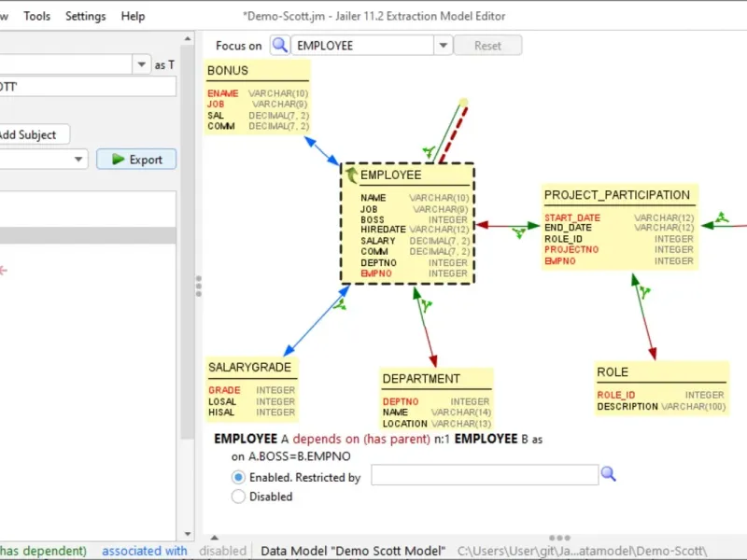Image resolution: width=747 pixels, height=560 pixels.
Task: Open the Settings menu
Action: click(85, 16)
